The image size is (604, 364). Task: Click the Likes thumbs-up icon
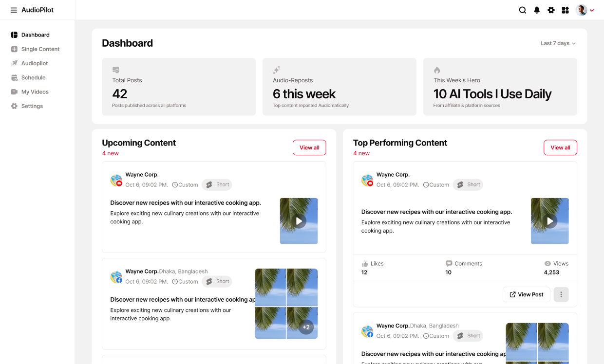coord(365,264)
